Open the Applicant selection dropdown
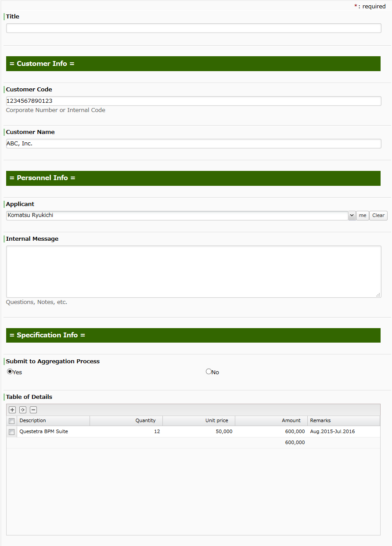 [x=352, y=215]
